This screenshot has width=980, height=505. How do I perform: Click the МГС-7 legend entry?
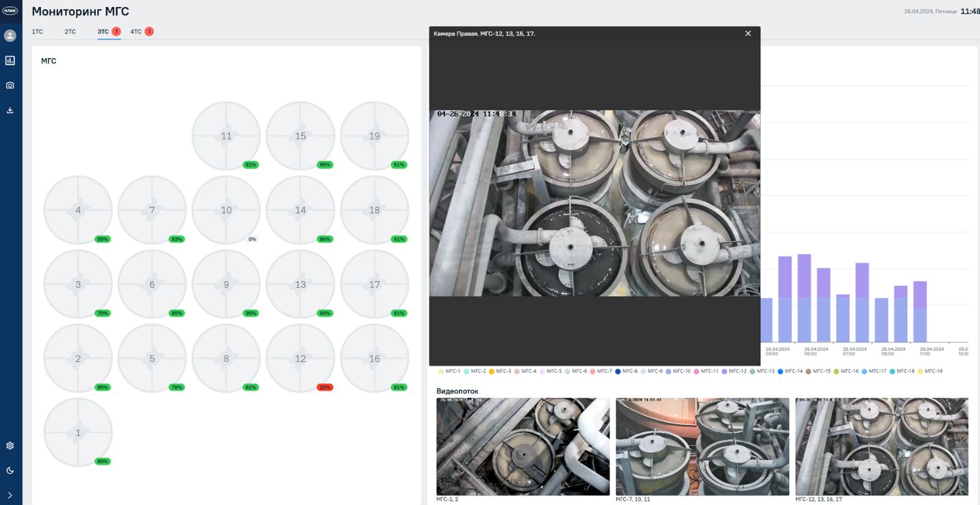coord(601,371)
